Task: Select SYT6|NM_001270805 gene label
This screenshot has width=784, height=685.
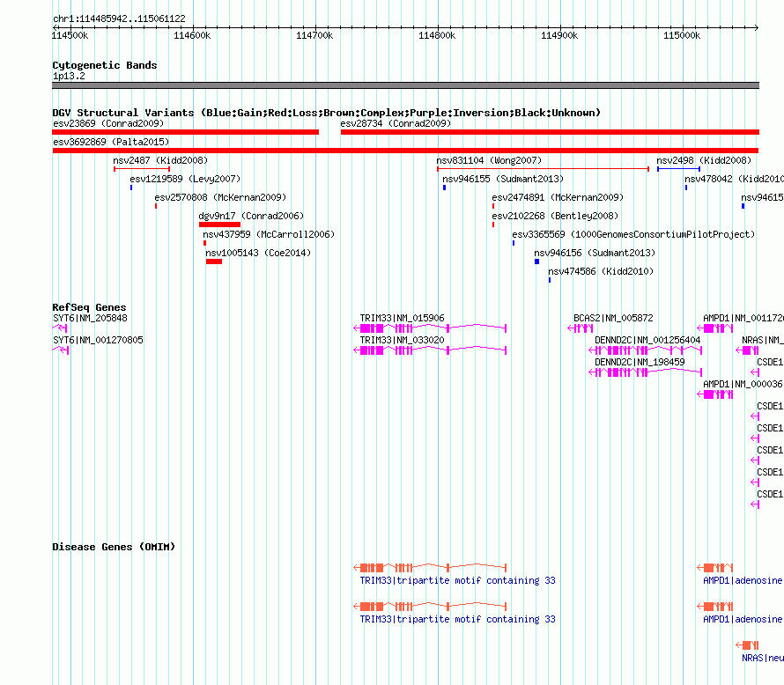Action: pos(98,340)
